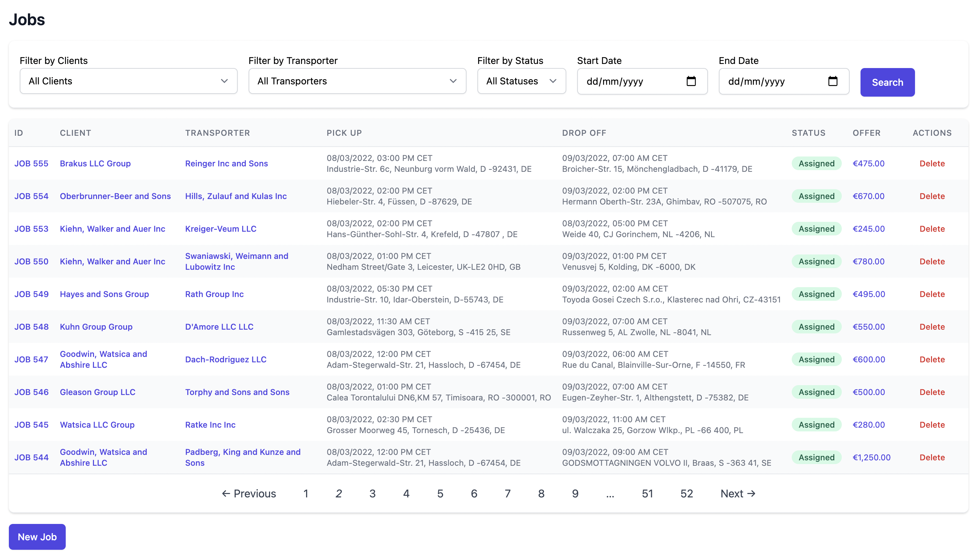
Task: Click the Start Date input field
Action: (x=631, y=81)
